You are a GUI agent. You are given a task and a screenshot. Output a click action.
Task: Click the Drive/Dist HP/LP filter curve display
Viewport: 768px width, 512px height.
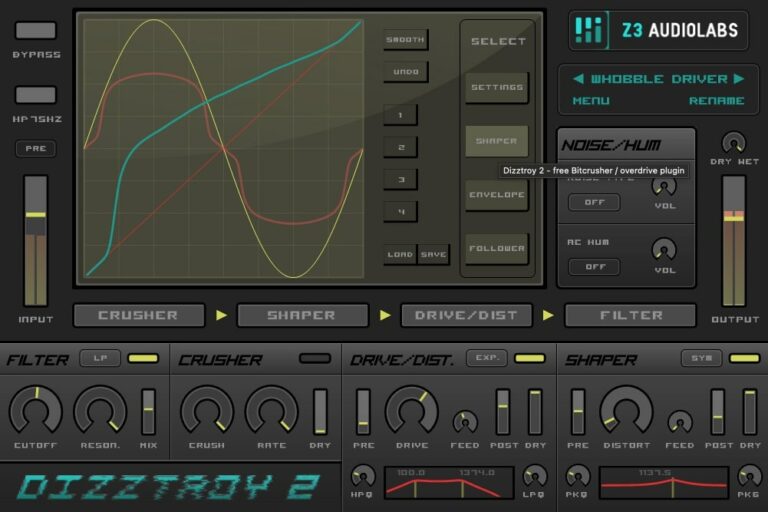pyautogui.click(x=449, y=483)
